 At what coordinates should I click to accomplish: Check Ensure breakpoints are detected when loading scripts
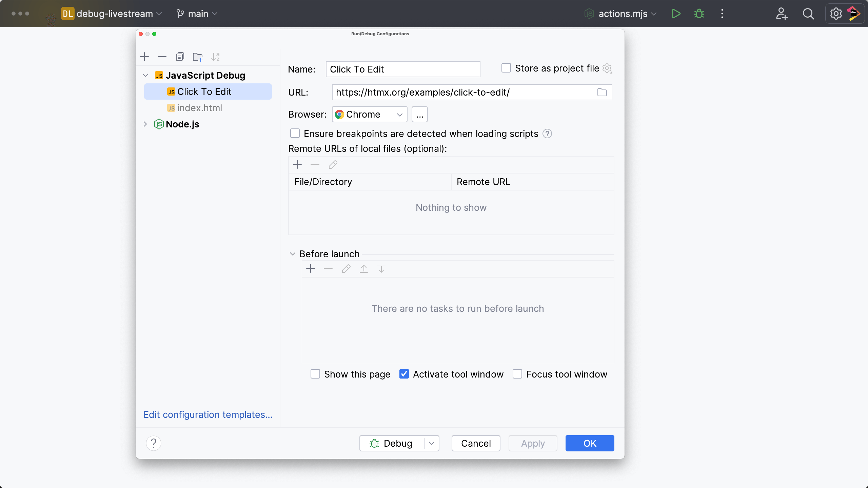tap(295, 134)
